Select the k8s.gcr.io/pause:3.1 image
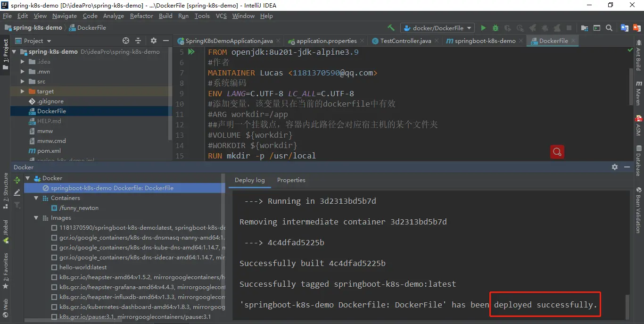 coord(135,316)
